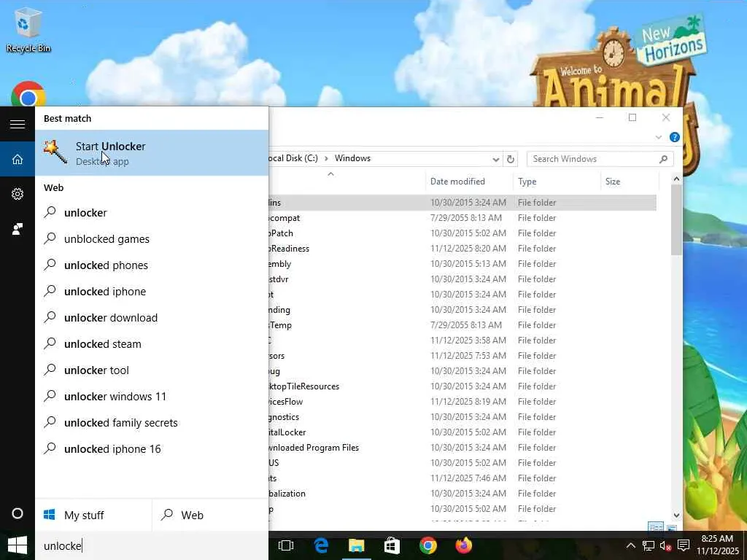
Task: Open the Action Center notifications icon
Action: pyautogui.click(x=684, y=545)
